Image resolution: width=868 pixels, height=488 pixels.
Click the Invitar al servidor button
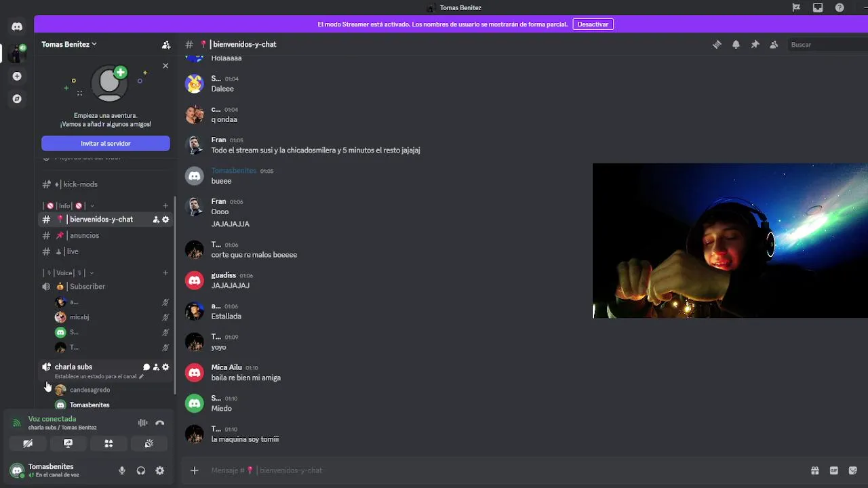tap(106, 144)
